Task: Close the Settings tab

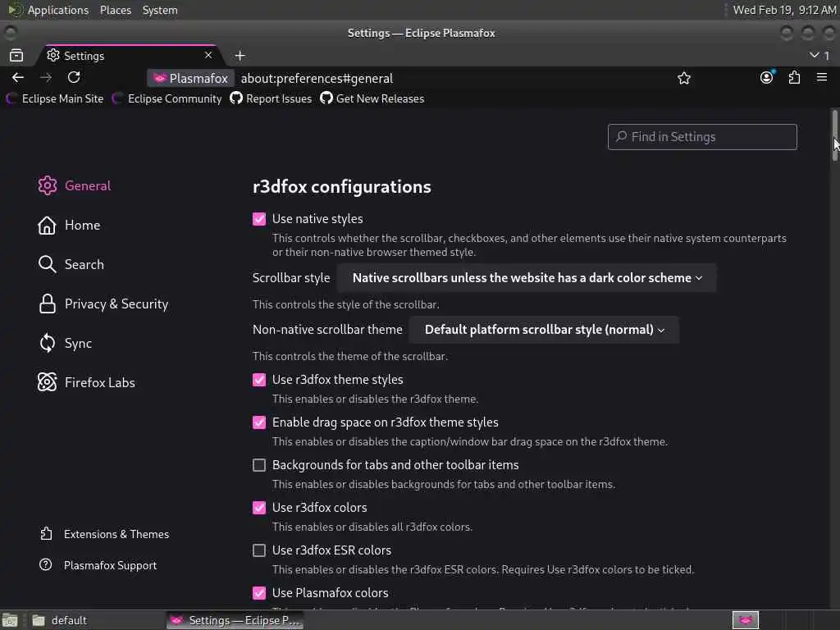Action: click(208, 55)
